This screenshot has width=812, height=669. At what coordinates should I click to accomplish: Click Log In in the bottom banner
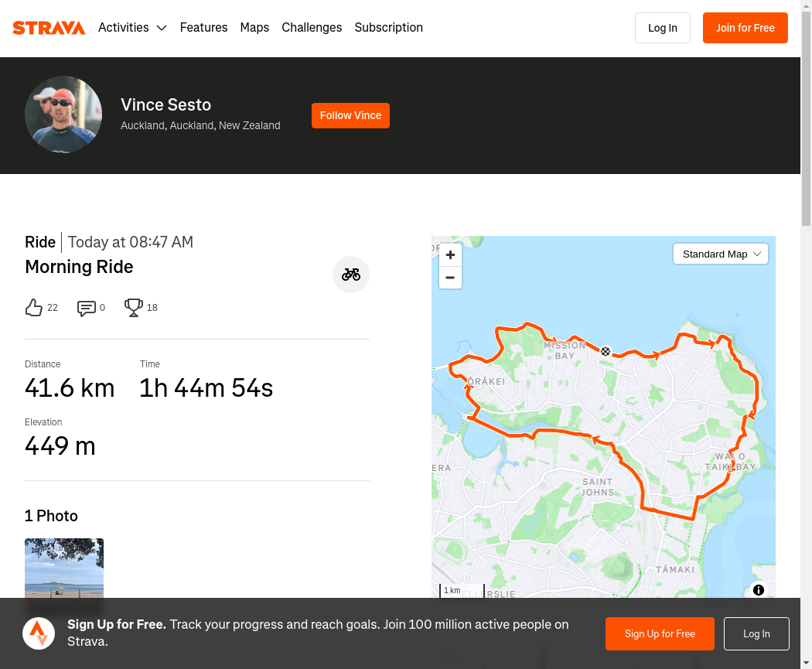click(x=756, y=633)
